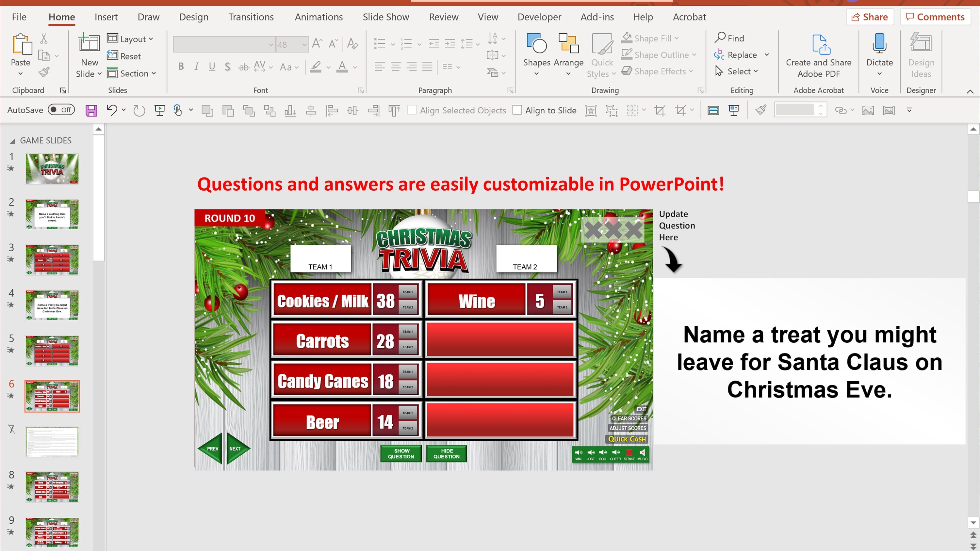Viewport: 980px width, 551px height.
Task: Save the presentation from Quick Access Toolbar
Action: (x=91, y=110)
